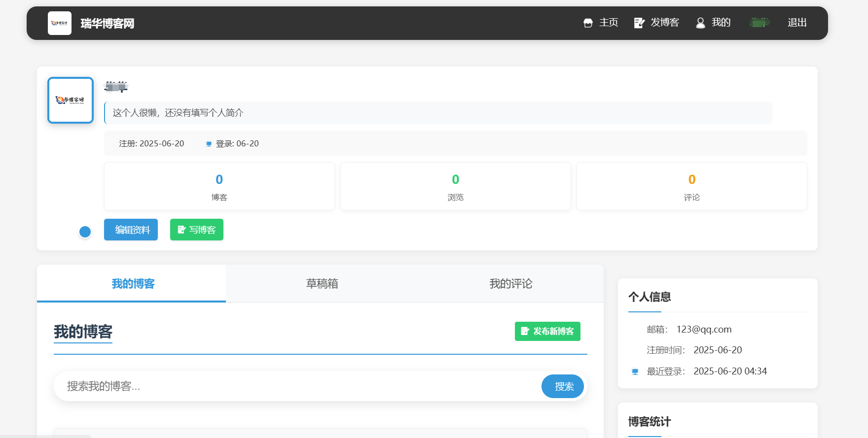Switch to the 我的评论 tab
868x438 pixels.
tap(510, 284)
